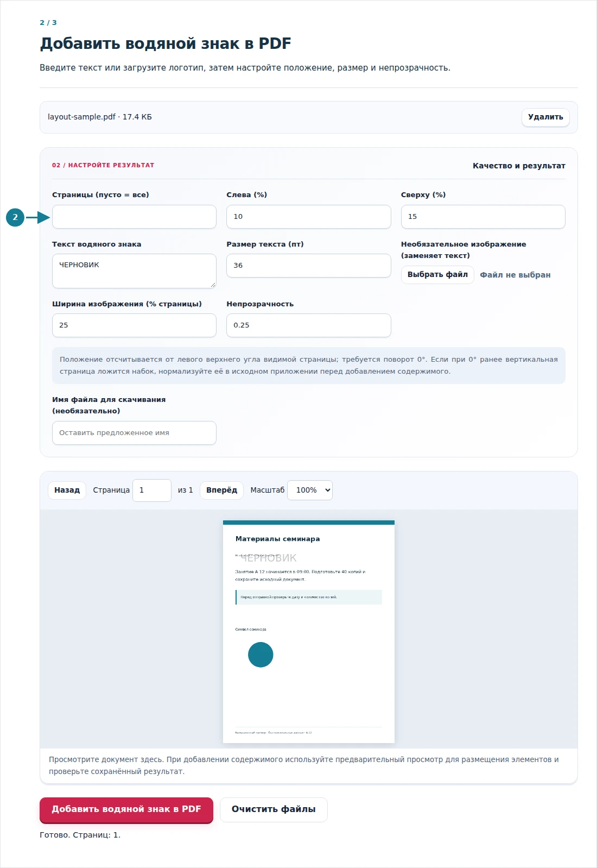Click the Удалить button for layout-sample.pdf
This screenshot has height=868, width=597.
[x=545, y=117]
